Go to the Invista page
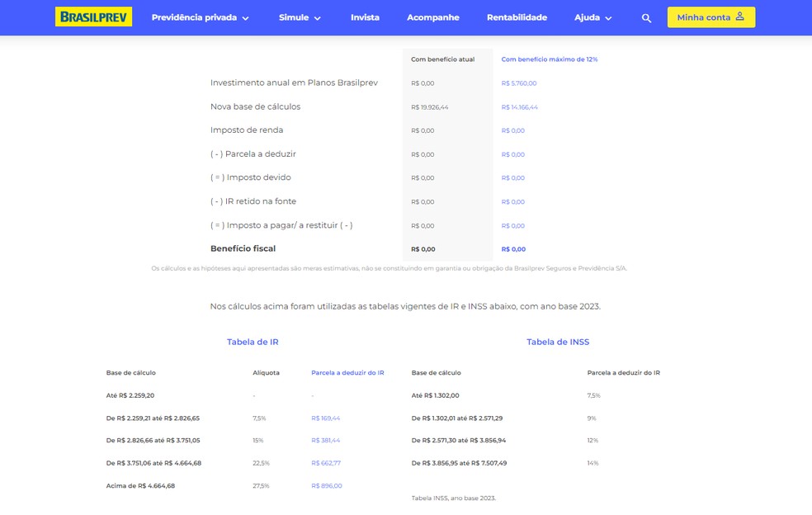 tap(365, 17)
